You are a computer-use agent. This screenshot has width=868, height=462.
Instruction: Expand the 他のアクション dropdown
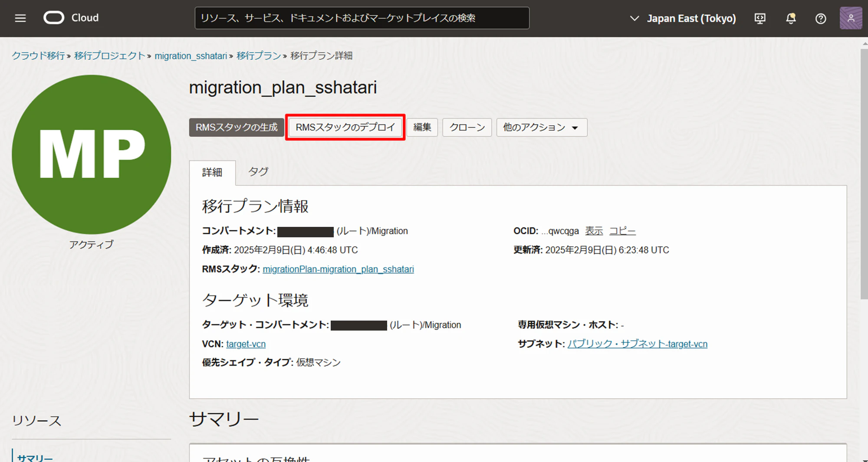click(x=542, y=128)
